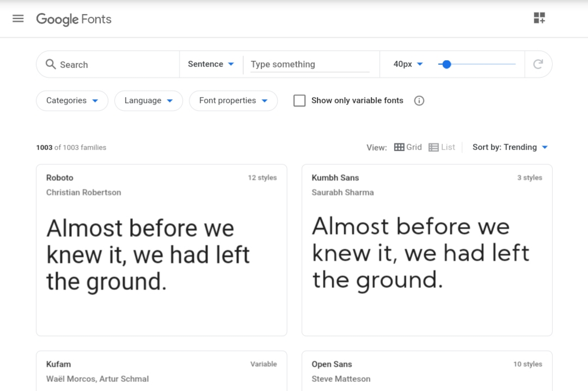The width and height of the screenshot is (588, 391).
Task: Click the 'Variable' label on Kufam card
Action: (264, 364)
